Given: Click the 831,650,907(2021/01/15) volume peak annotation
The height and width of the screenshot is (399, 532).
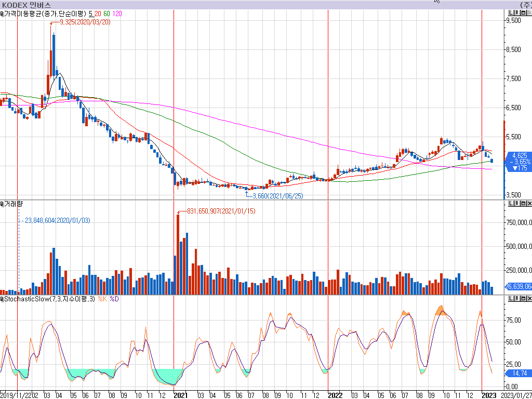Looking at the screenshot, I should (x=221, y=211).
